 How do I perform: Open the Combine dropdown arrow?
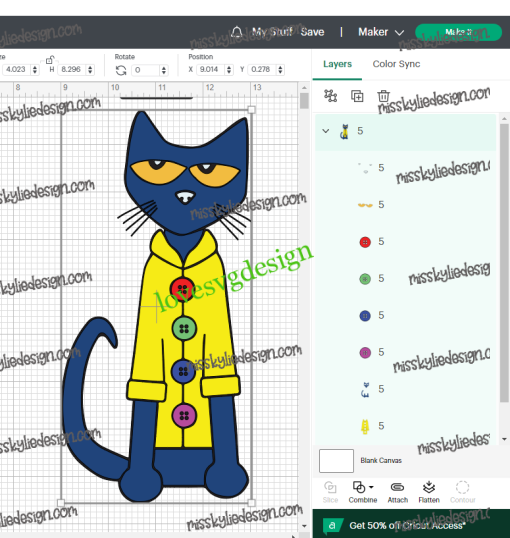coord(371,487)
